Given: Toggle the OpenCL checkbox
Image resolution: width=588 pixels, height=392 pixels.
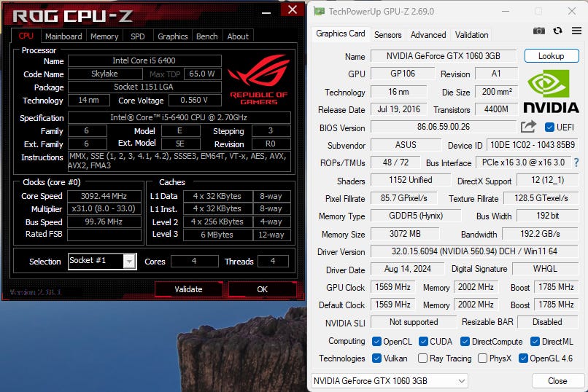Looking at the screenshot, I should coord(377,342).
